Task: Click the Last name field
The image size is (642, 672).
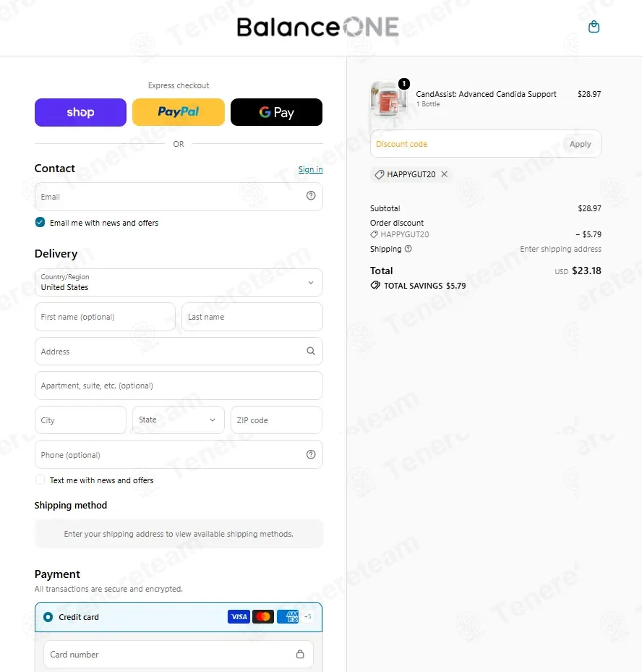Action: pos(252,317)
